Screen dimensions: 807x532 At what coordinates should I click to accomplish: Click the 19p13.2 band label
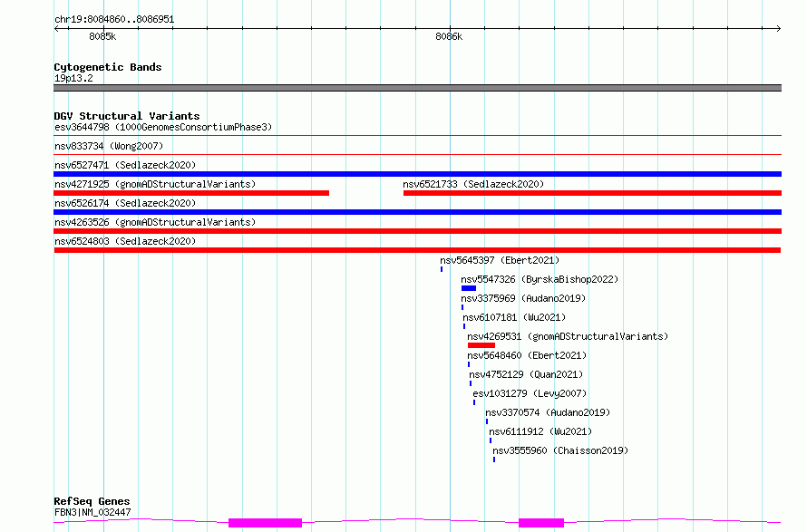point(73,78)
